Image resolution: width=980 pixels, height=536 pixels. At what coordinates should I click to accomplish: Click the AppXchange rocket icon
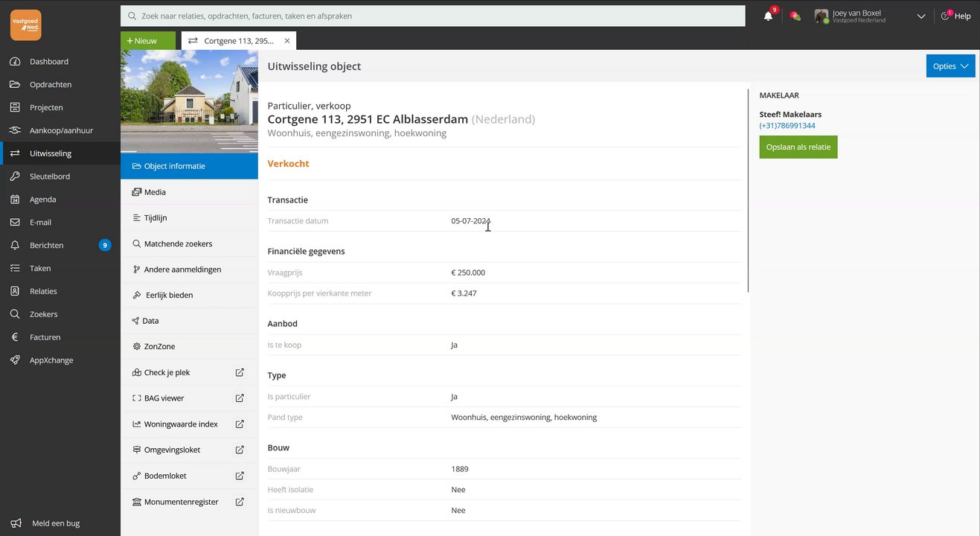tap(15, 360)
